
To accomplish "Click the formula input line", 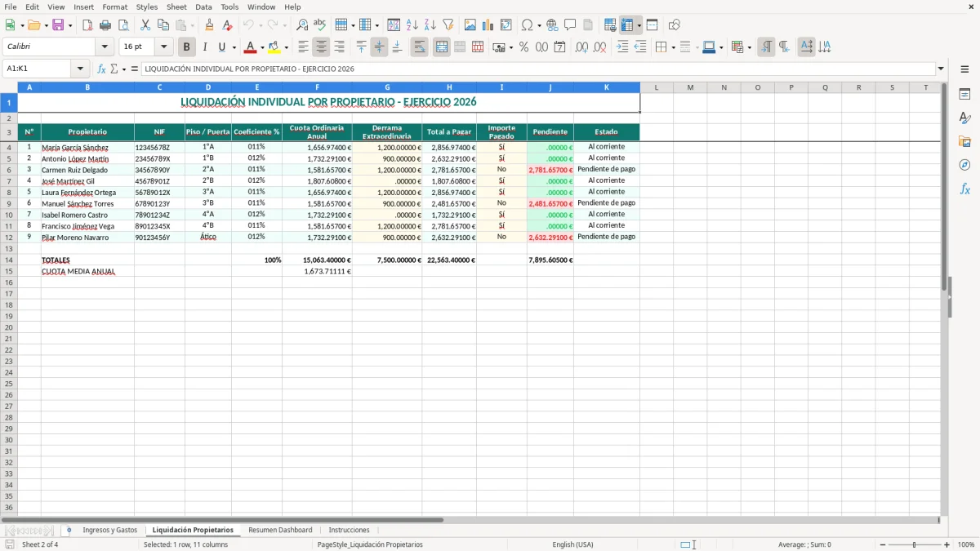I will 538,69.
